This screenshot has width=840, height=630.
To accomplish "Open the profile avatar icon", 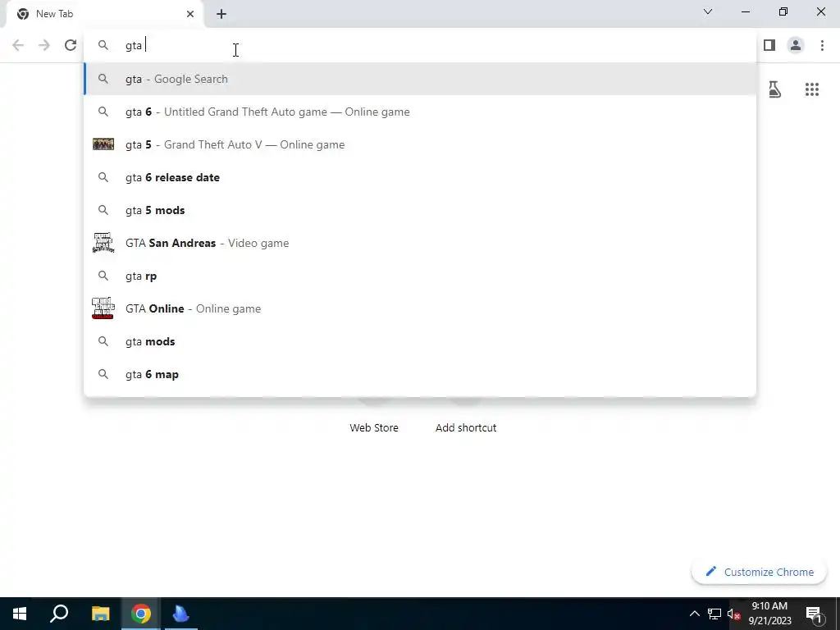I will [796, 46].
